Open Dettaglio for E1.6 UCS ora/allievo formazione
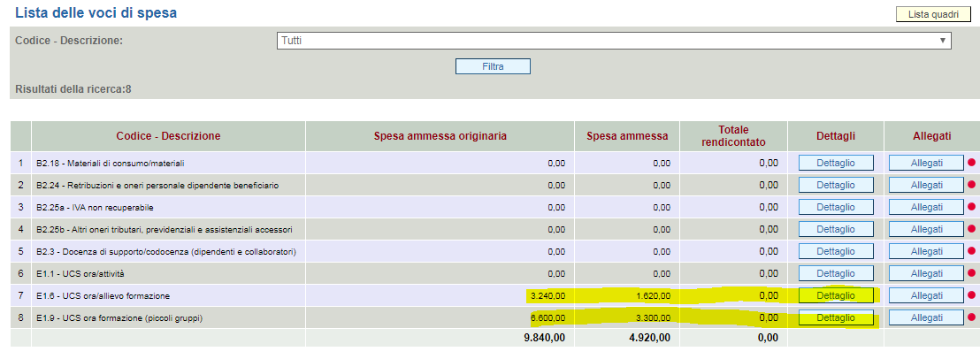The width and height of the screenshot is (980, 359). (x=836, y=295)
